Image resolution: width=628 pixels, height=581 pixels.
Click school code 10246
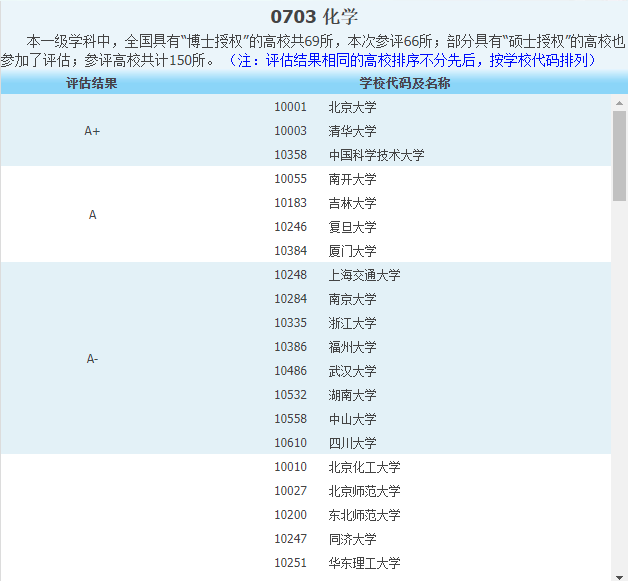(290, 227)
